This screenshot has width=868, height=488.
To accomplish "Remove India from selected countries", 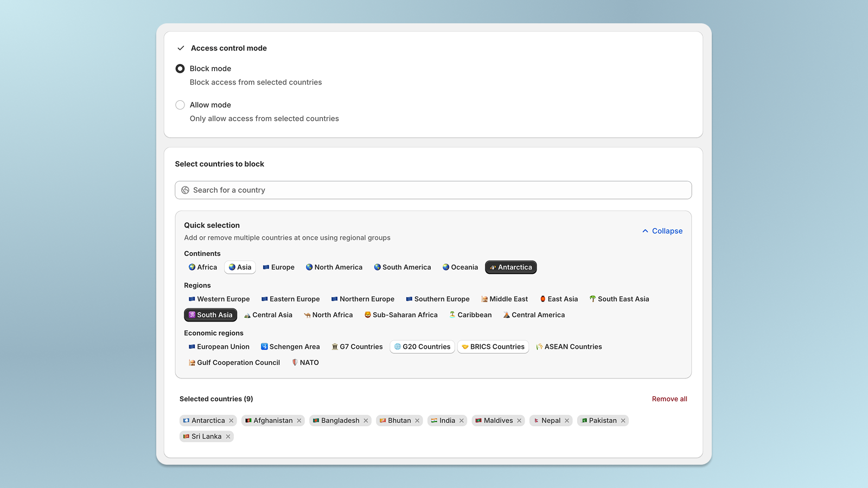I will coord(461,420).
